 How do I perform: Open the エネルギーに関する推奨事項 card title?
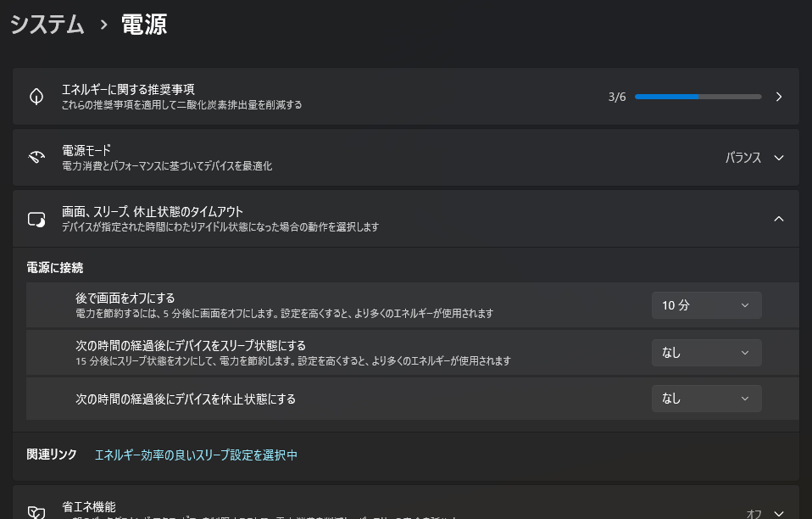[x=129, y=89]
